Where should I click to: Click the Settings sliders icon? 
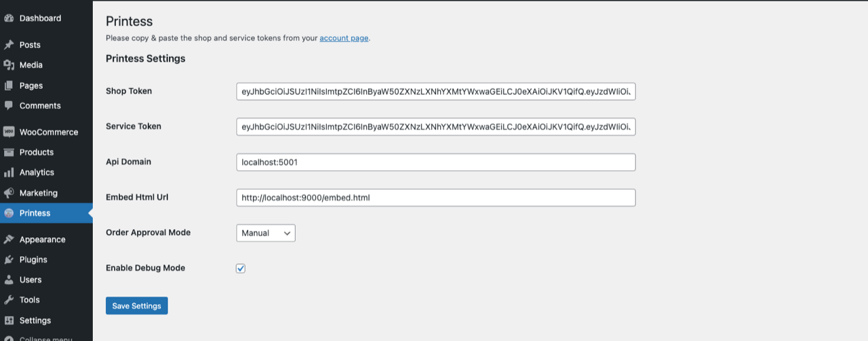coord(9,320)
